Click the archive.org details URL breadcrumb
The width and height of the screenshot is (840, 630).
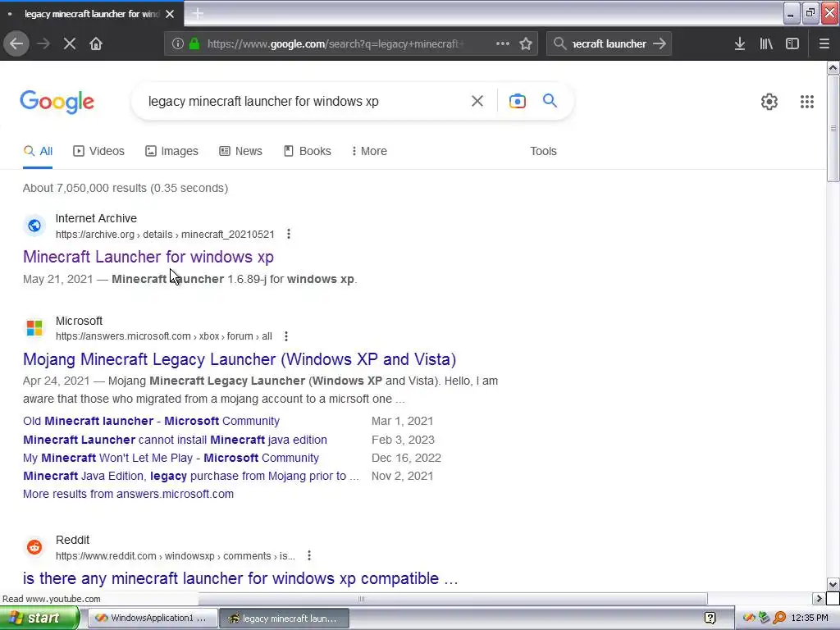point(165,234)
